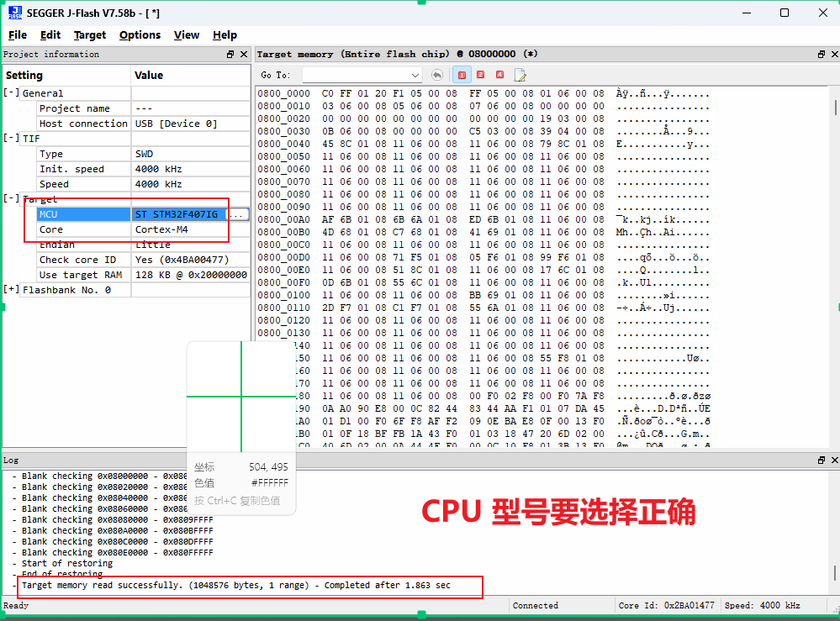Select 2-byte display width icon
This screenshot has width=840, height=621.
pos(480,75)
